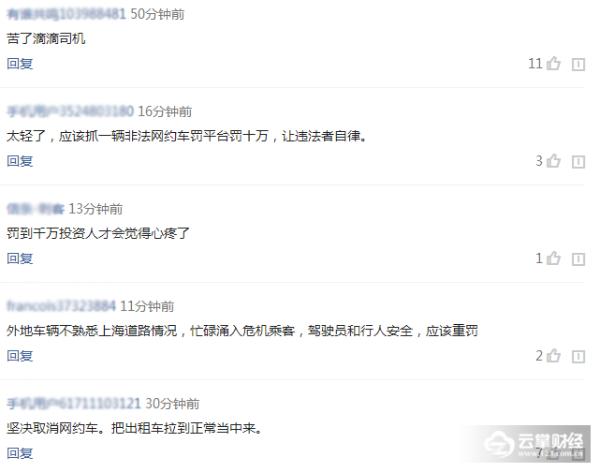Image resolution: width=600 pixels, height=472 pixels.
Task: Like the comment about fining investors millions
Action: pos(553,258)
